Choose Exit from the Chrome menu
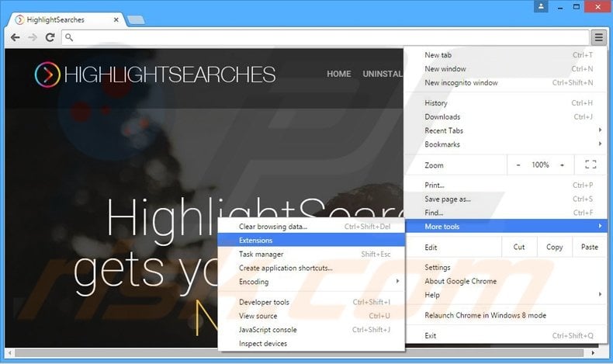This screenshot has width=613, height=364. 506,335
